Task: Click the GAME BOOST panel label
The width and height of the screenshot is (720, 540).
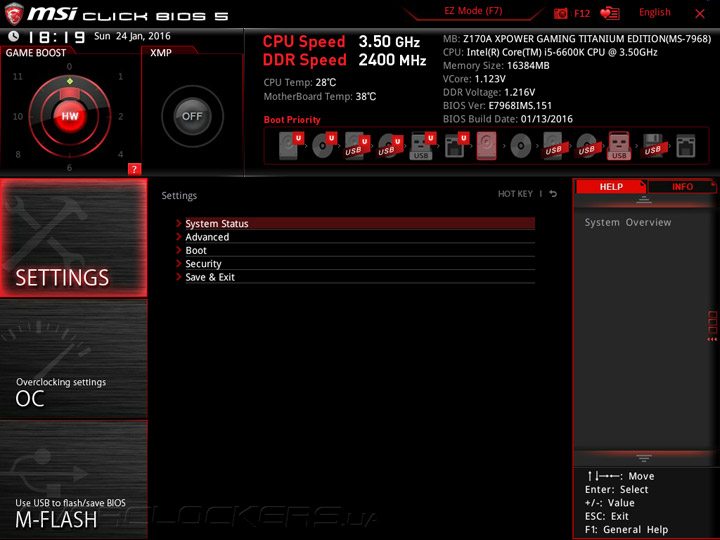Action: point(36,53)
